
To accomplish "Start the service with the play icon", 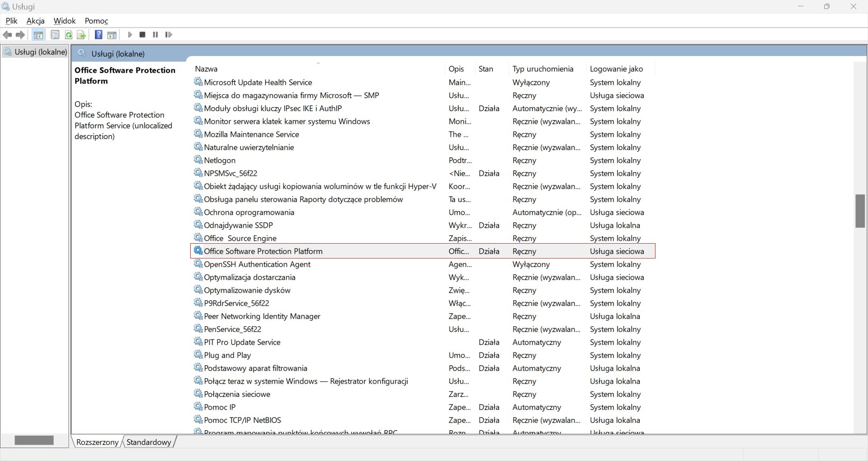I will pos(130,35).
